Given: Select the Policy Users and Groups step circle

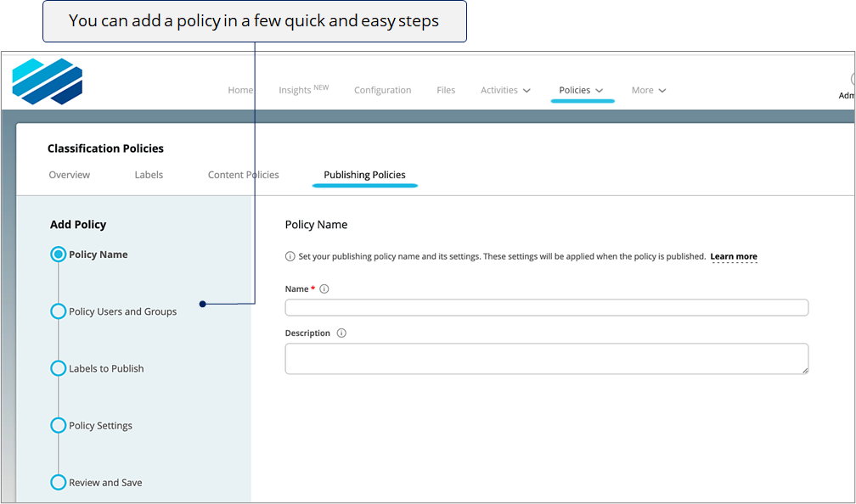Looking at the screenshot, I should pyautogui.click(x=59, y=311).
